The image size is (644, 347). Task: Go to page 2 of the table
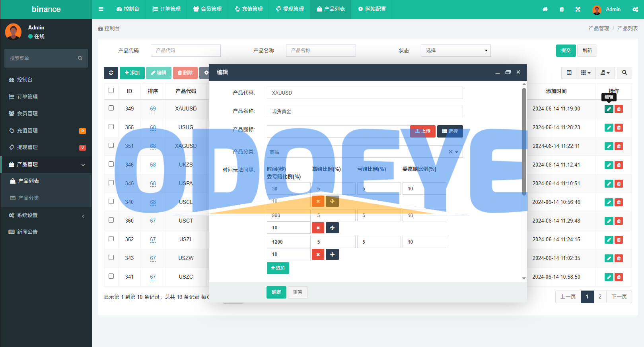coord(600,297)
